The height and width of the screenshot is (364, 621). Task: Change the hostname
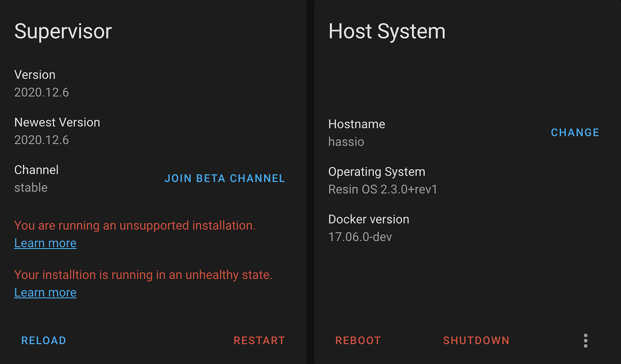[x=575, y=133]
